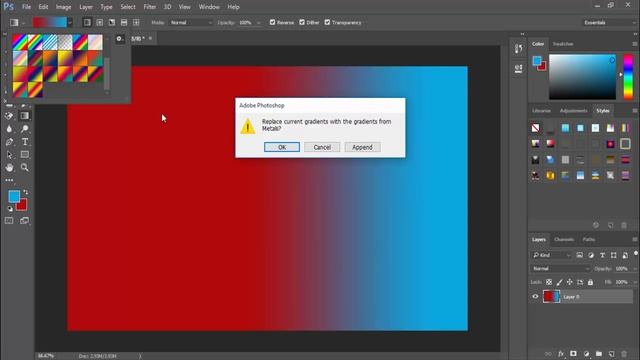Image resolution: width=640 pixels, height=360 pixels.
Task: Click the Layer 0 thumbnail
Action: pos(551,297)
